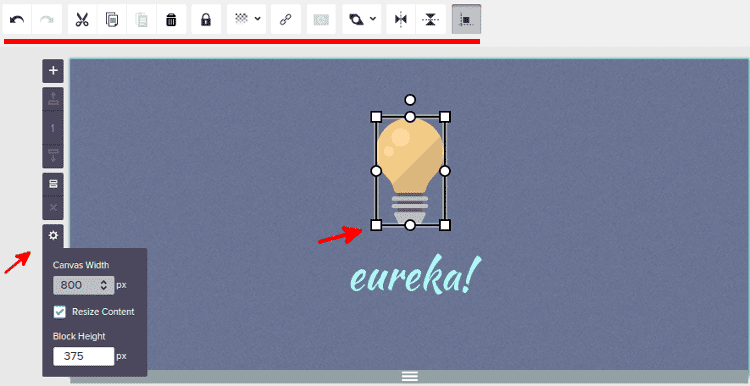Click the duplicate block icon
This screenshot has height=386, width=750.
(x=53, y=184)
